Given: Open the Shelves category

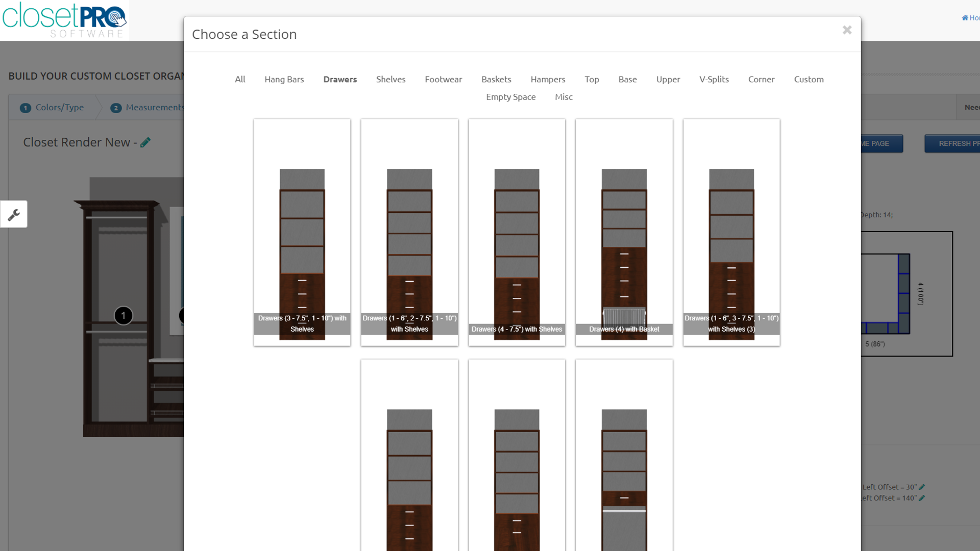Looking at the screenshot, I should [x=391, y=79].
